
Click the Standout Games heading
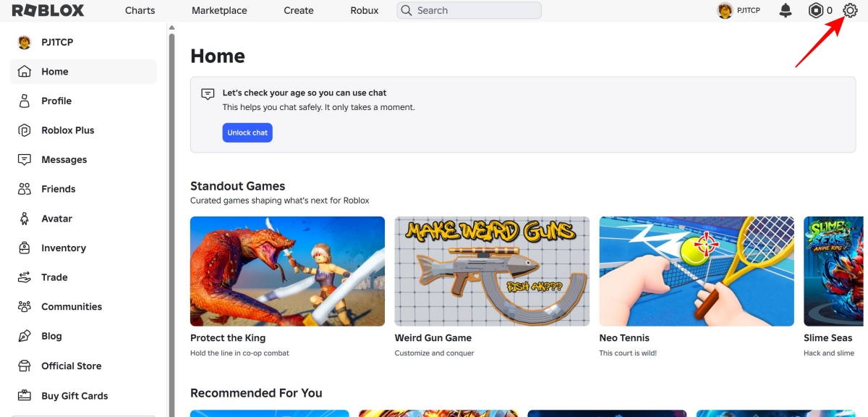(x=238, y=186)
